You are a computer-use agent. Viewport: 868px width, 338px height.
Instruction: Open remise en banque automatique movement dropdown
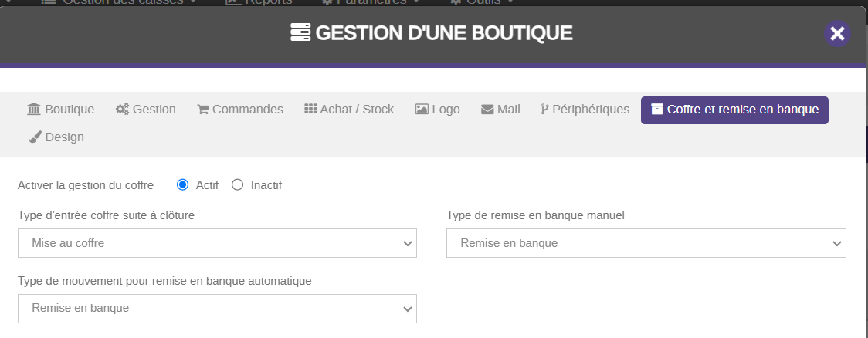click(217, 308)
